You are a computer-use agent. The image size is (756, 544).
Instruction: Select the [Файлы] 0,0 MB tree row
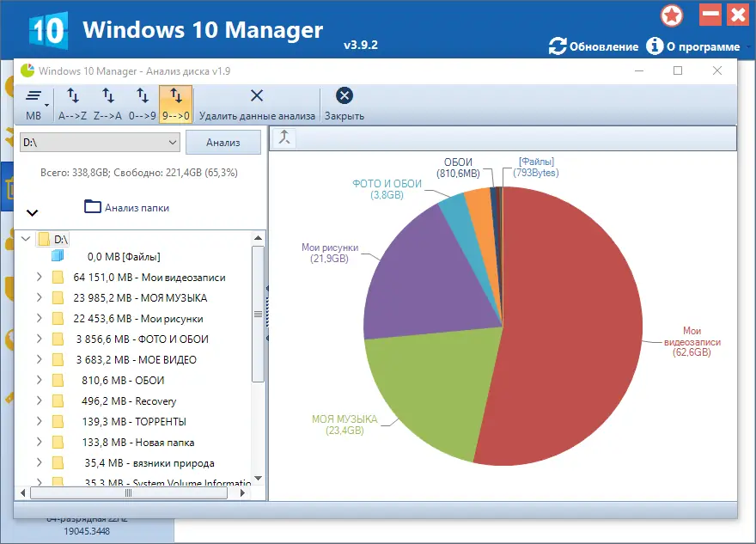pyautogui.click(x=124, y=257)
